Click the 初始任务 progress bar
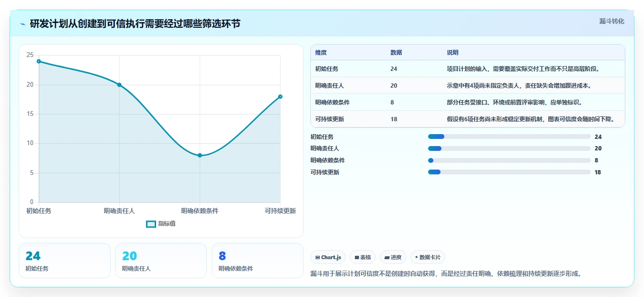 pos(509,137)
